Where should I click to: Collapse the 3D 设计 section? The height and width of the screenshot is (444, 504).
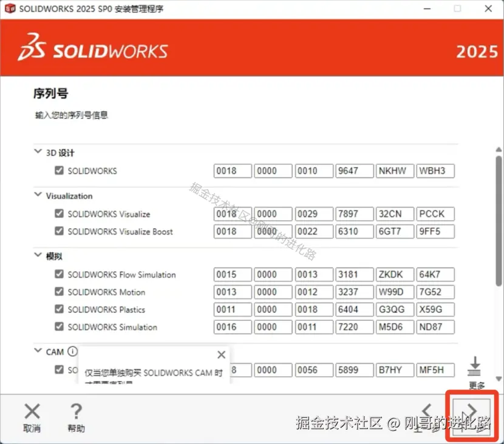(38, 152)
